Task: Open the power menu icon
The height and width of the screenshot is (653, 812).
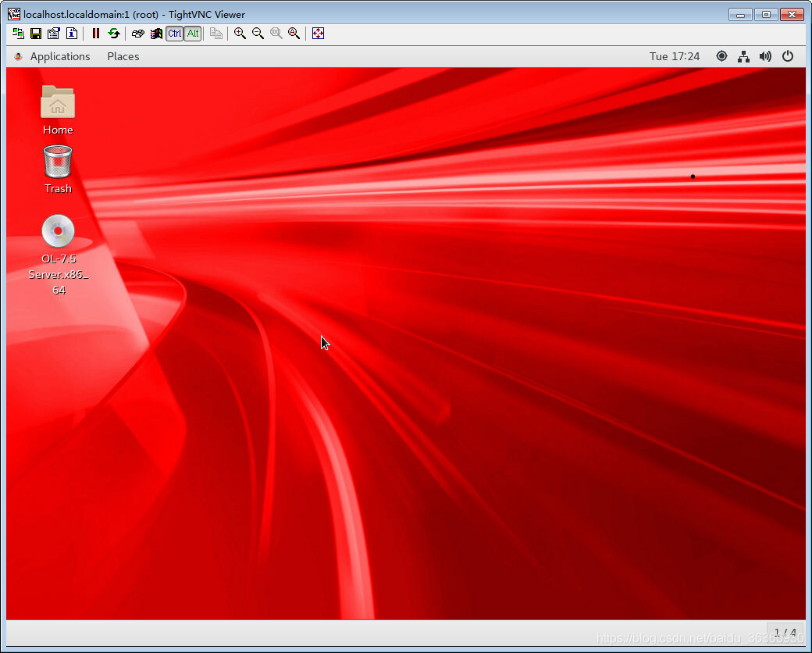Action: pos(788,56)
